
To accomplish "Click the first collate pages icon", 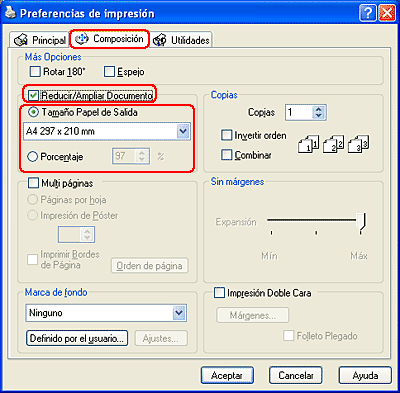I will 308,144.
